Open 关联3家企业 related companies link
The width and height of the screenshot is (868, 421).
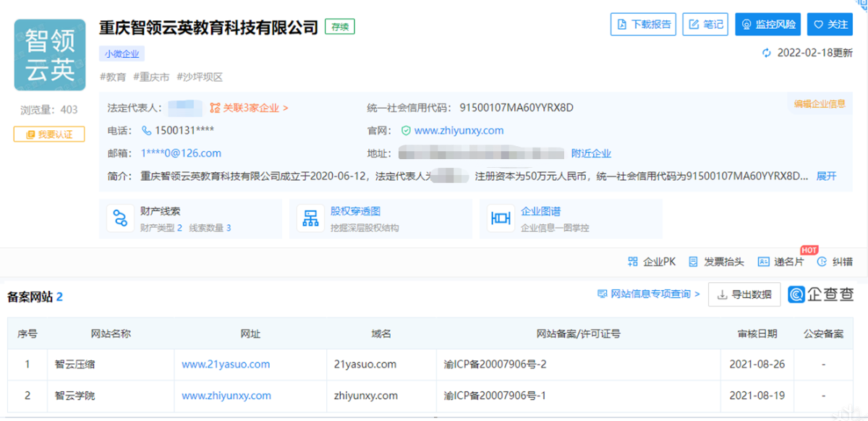pyautogui.click(x=249, y=108)
